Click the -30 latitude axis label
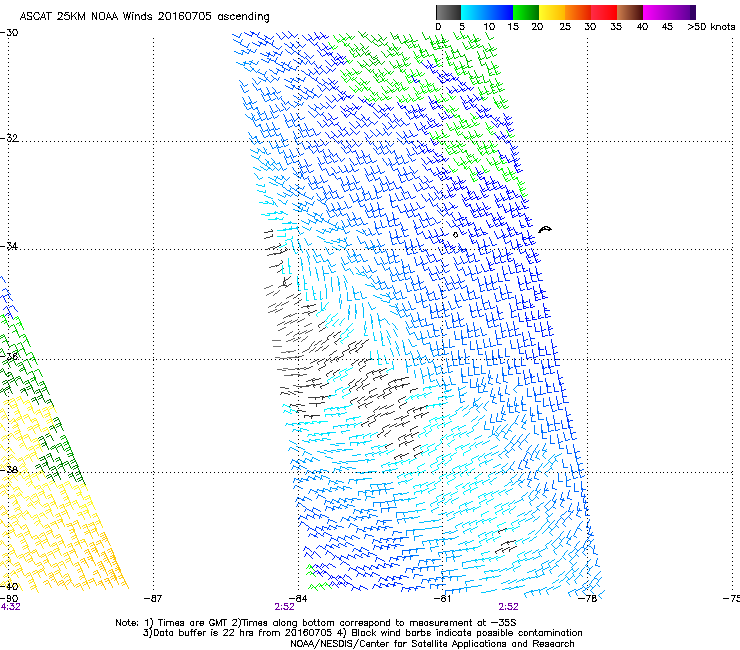The width and height of the screenshot is (740, 650). click(x=9, y=33)
